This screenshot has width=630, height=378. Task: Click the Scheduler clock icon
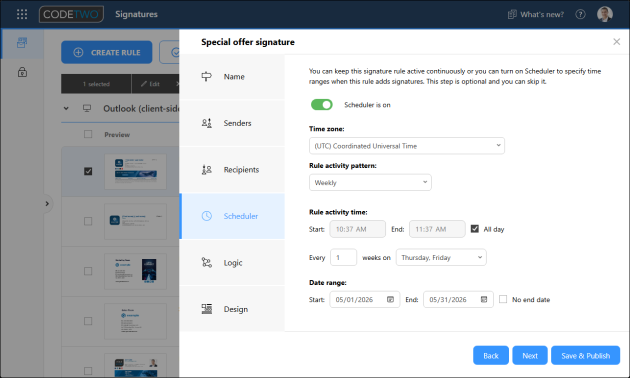click(207, 216)
